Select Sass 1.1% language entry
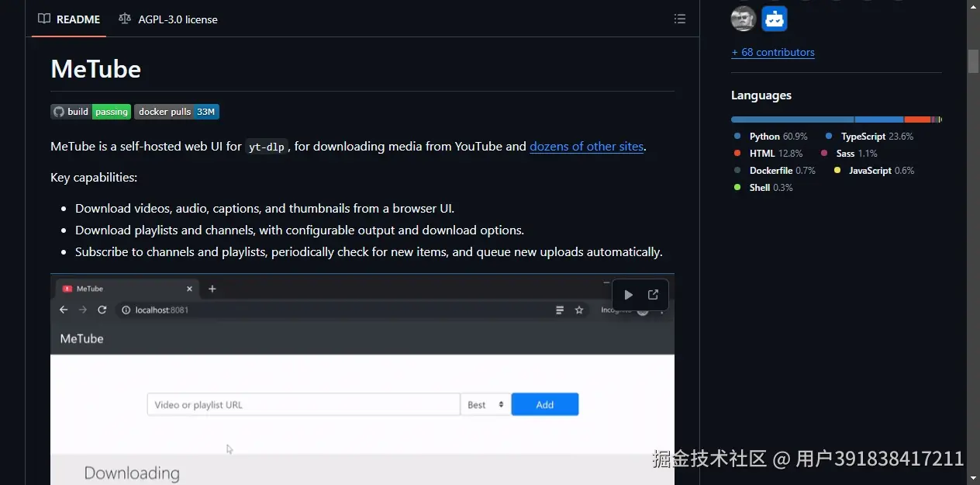Viewport: 980px width, 485px height. point(849,154)
